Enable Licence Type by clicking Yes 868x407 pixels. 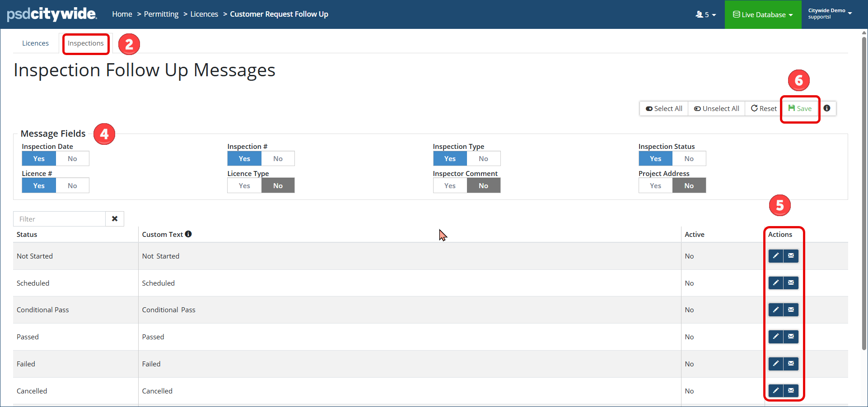point(244,186)
